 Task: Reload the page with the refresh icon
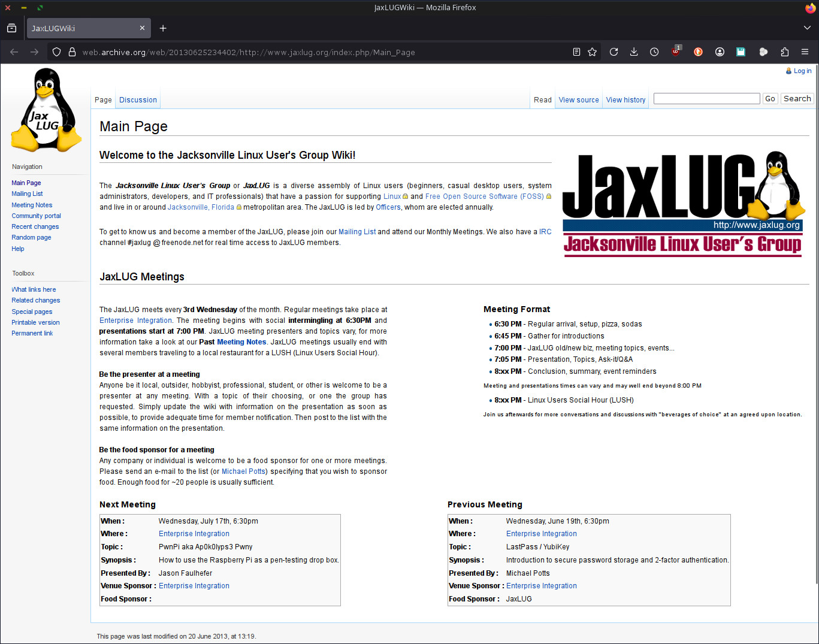[614, 52]
